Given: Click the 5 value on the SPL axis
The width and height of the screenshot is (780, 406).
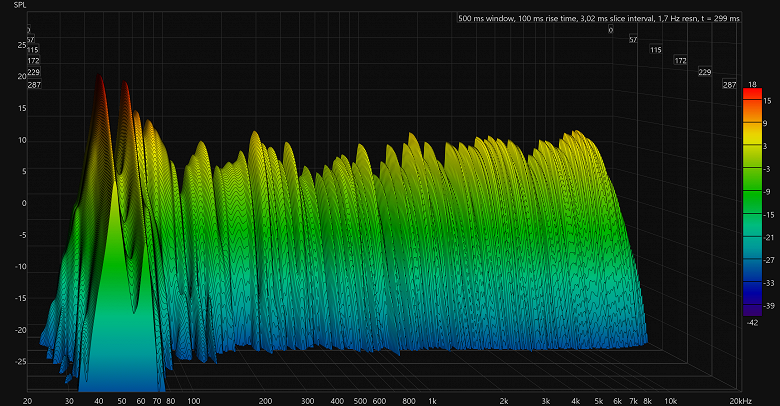Looking at the screenshot, I should pyautogui.click(x=24, y=171).
